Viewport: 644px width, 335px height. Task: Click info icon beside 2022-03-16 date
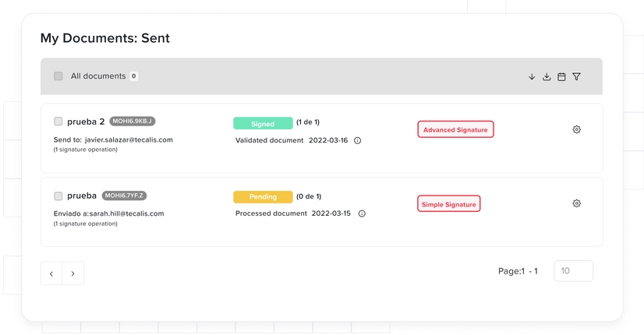tap(357, 141)
